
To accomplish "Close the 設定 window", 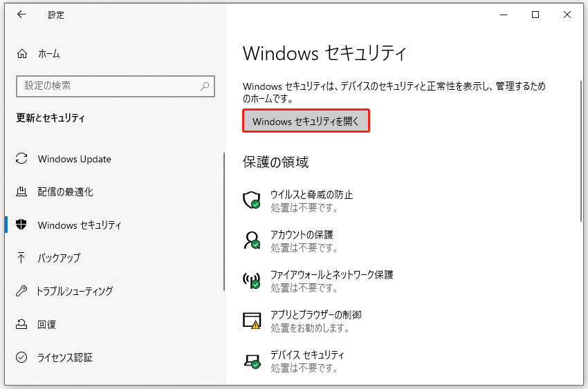I will coord(567,15).
